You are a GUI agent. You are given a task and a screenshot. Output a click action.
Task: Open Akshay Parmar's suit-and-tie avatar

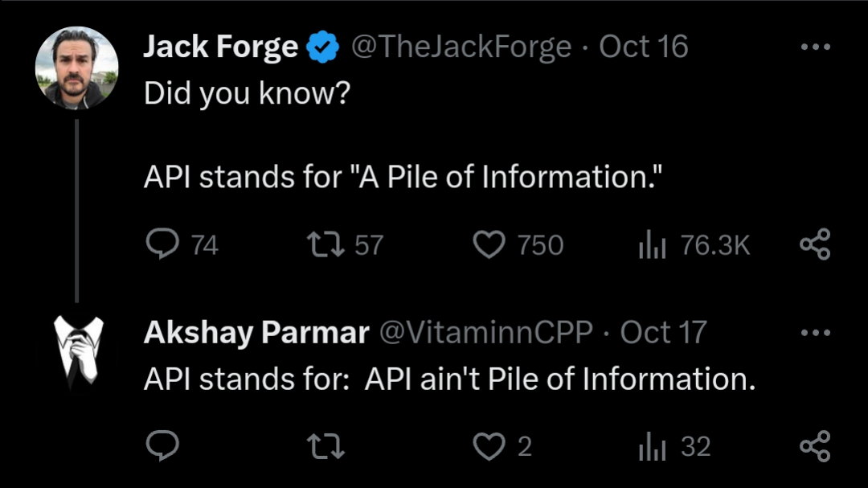point(78,352)
